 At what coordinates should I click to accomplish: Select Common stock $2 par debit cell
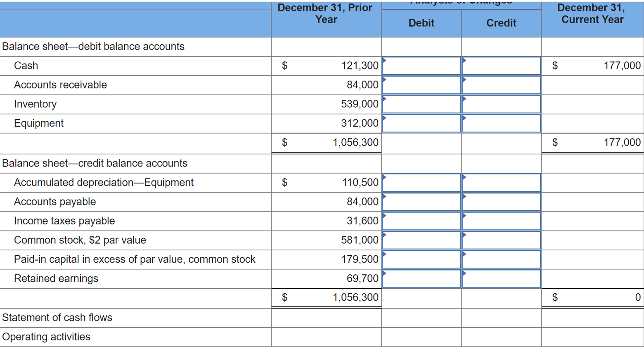(x=421, y=240)
